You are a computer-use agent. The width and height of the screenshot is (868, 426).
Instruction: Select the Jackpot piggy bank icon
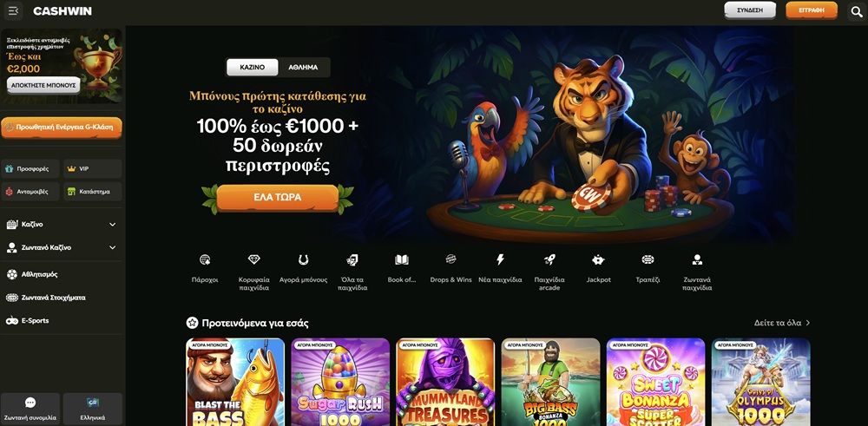(x=598, y=259)
